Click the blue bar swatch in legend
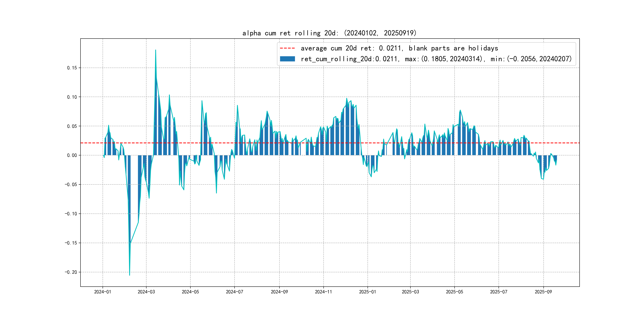The image size is (644, 322). coord(287,59)
